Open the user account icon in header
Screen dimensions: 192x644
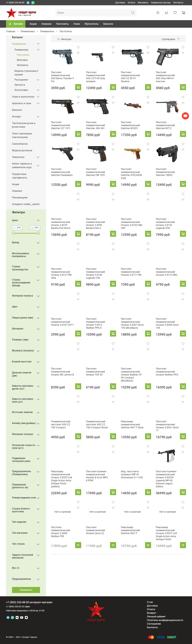158,13
